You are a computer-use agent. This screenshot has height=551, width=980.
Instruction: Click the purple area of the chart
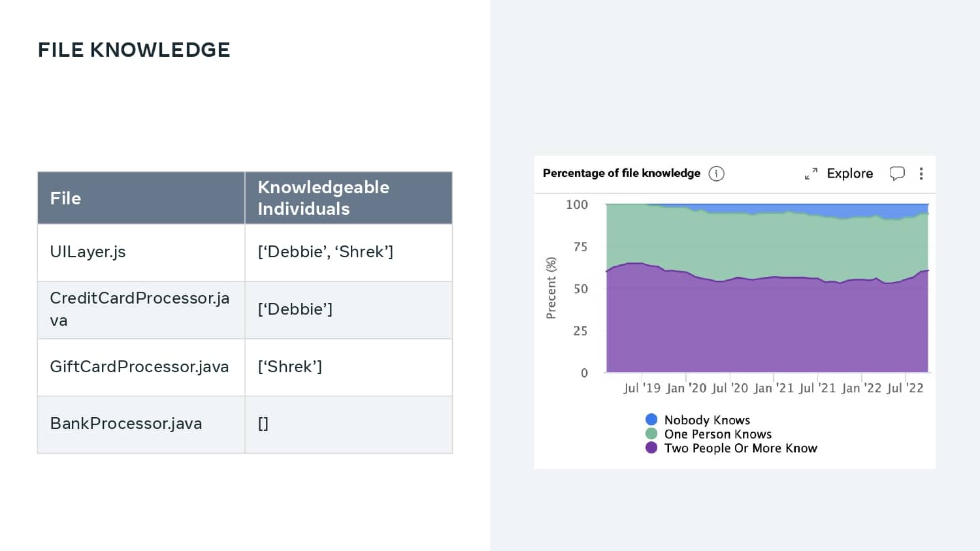(x=767, y=326)
